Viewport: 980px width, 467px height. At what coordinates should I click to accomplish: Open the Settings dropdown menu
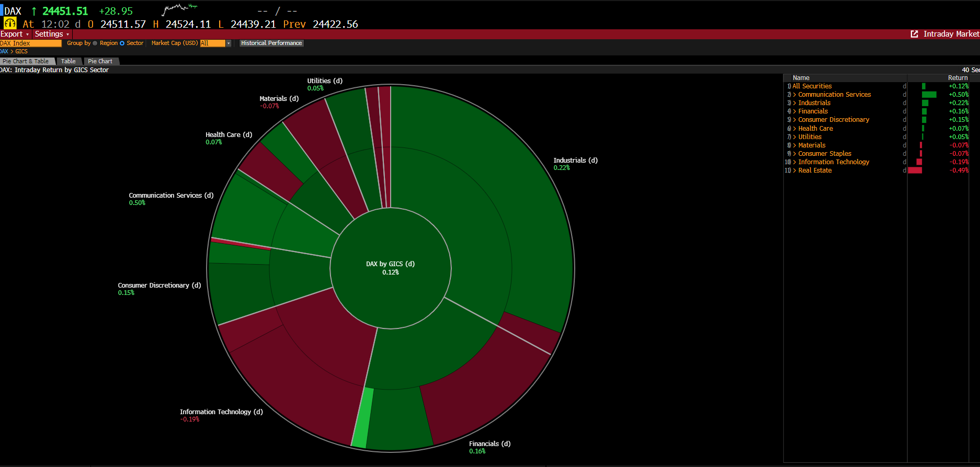(x=52, y=34)
